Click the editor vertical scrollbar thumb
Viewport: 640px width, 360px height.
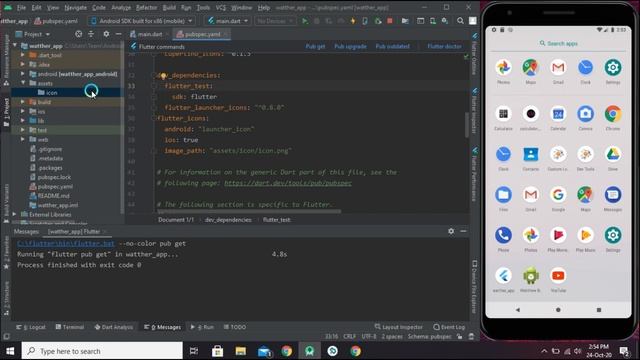pyautogui.click(x=467, y=125)
